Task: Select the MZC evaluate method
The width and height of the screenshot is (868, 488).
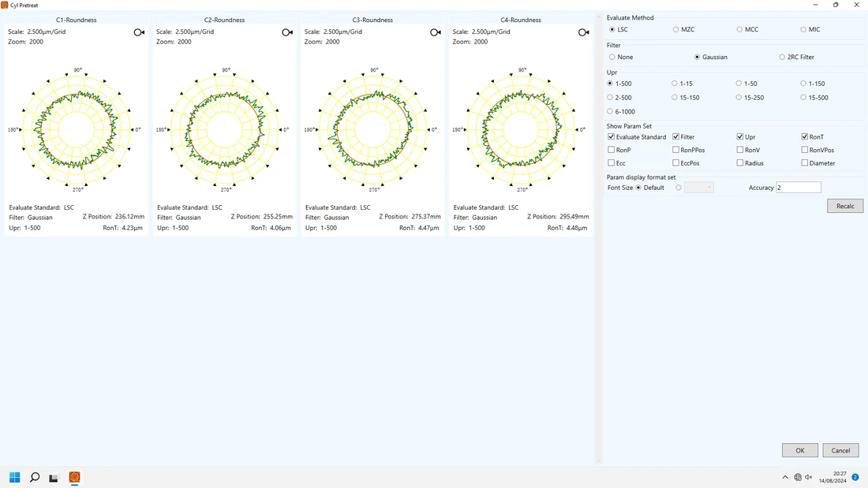Action: [683, 29]
